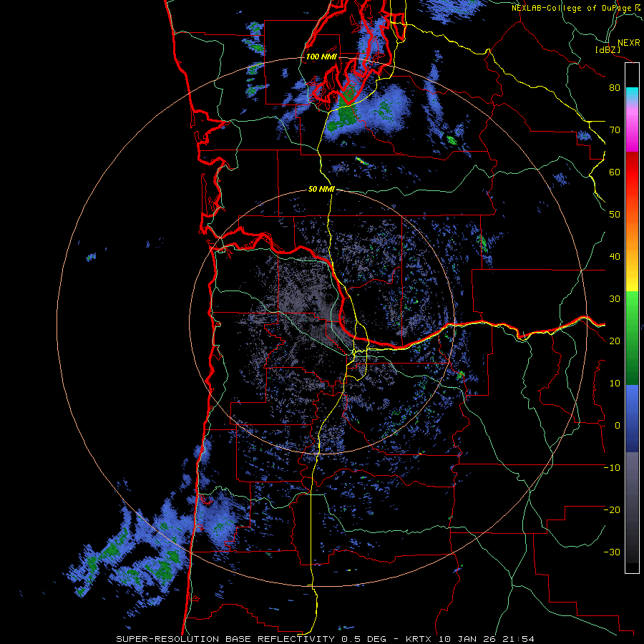644x644 pixels.
Task: Click the -30 value on the dBZ scale
Action: 612,552
